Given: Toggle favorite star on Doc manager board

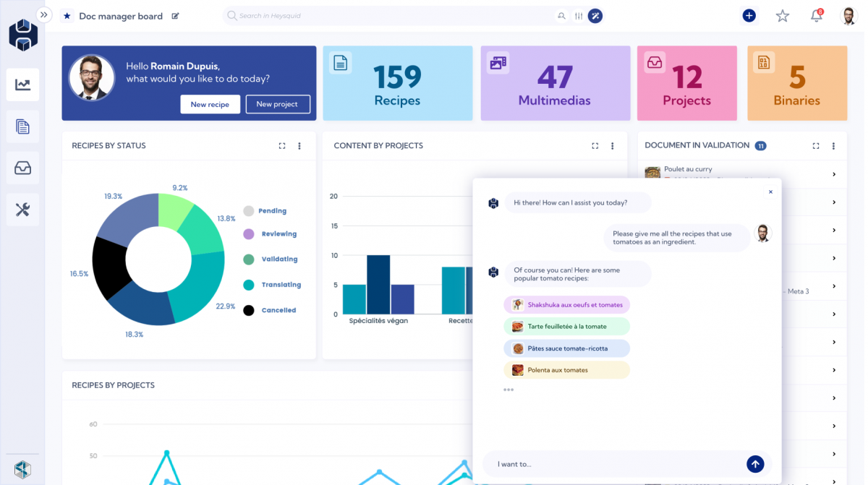Looking at the screenshot, I should coord(66,15).
